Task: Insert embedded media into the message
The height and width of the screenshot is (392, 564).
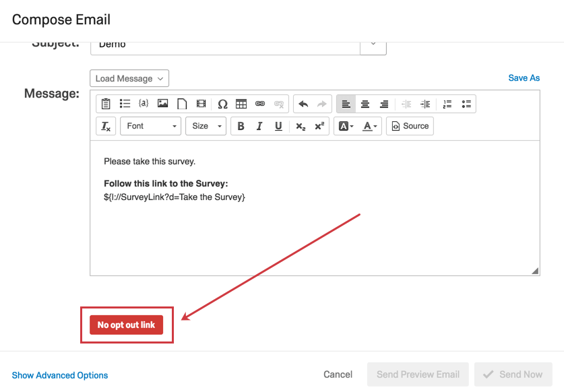Action: click(x=200, y=104)
